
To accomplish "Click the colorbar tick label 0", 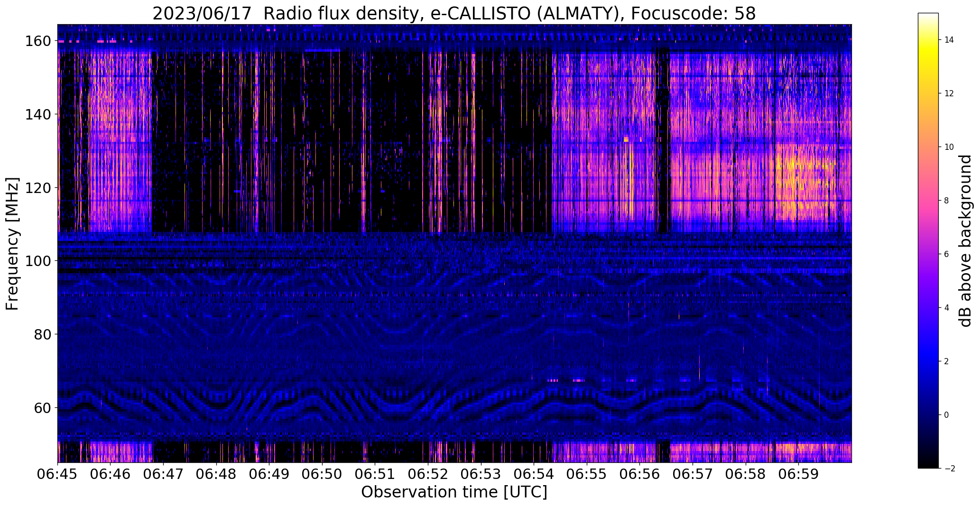I will (x=947, y=415).
